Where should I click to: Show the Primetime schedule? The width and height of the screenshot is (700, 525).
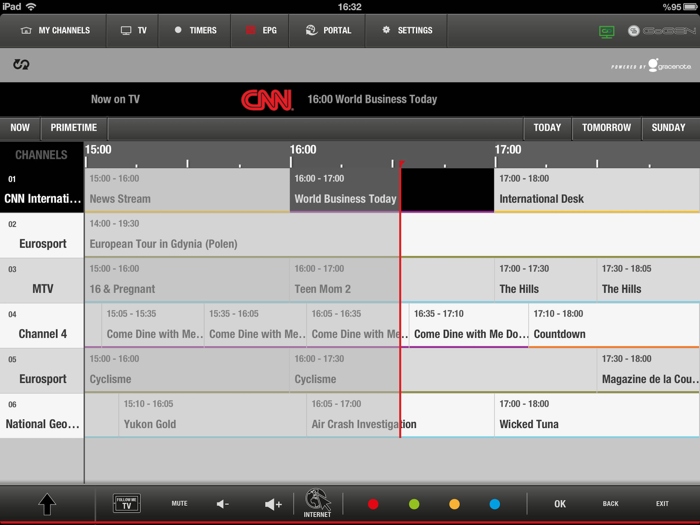pos(74,128)
